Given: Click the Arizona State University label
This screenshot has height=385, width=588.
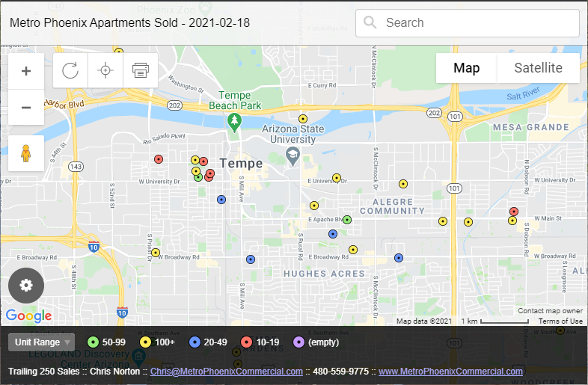Looking at the screenshot, I should [x=293, y=134].
